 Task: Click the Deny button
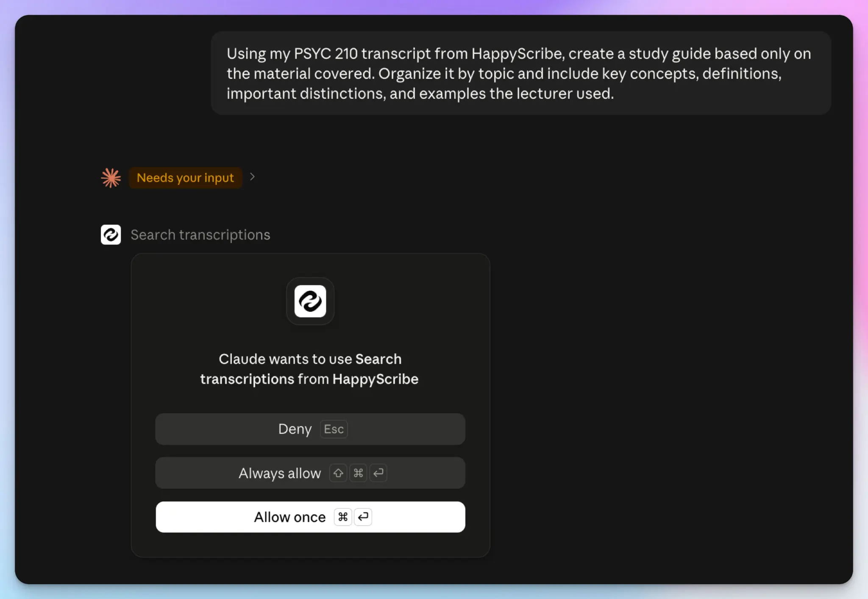(x=310, y=429)
